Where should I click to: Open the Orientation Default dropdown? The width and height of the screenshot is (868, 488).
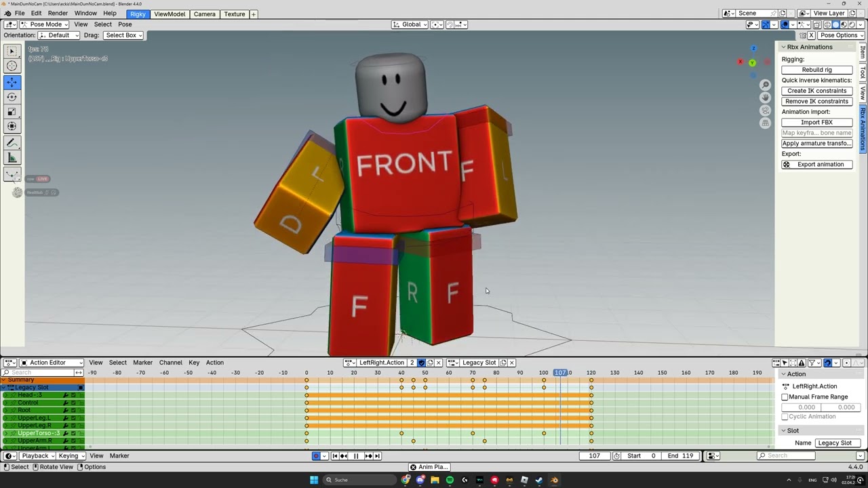59,35
